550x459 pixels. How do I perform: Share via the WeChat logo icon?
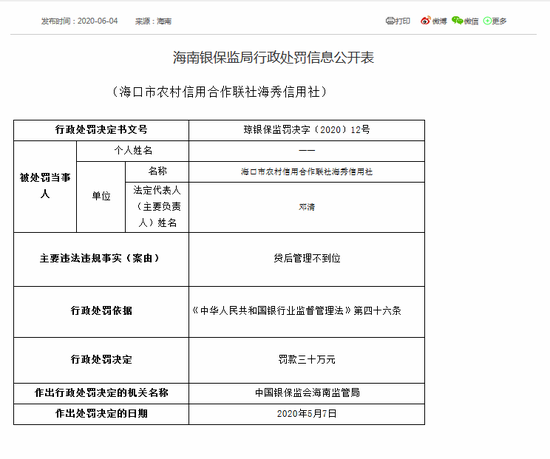tap(457, 21)
